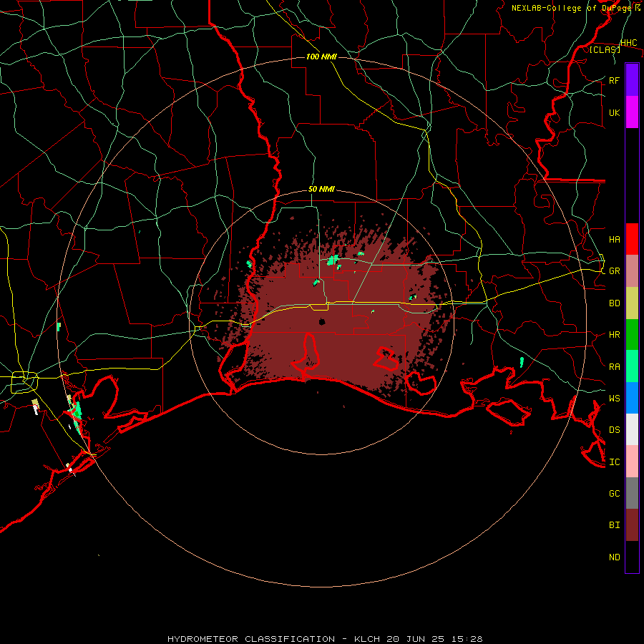Click the yellow BD legend color swatch

pos(632,303)
